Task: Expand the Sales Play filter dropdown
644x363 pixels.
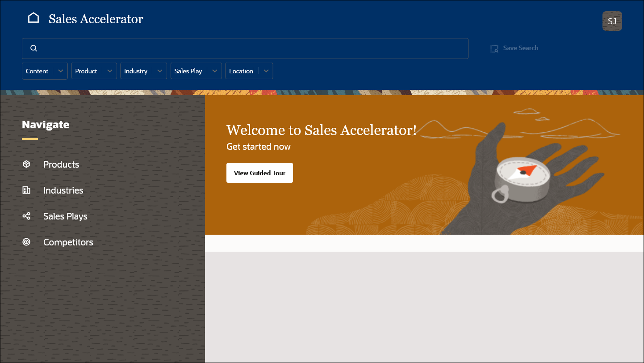Action: 215,71
